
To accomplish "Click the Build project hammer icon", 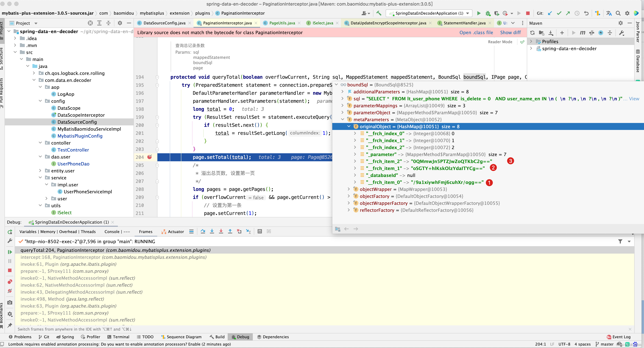I will pyautogui.click(x=379, y=13).
